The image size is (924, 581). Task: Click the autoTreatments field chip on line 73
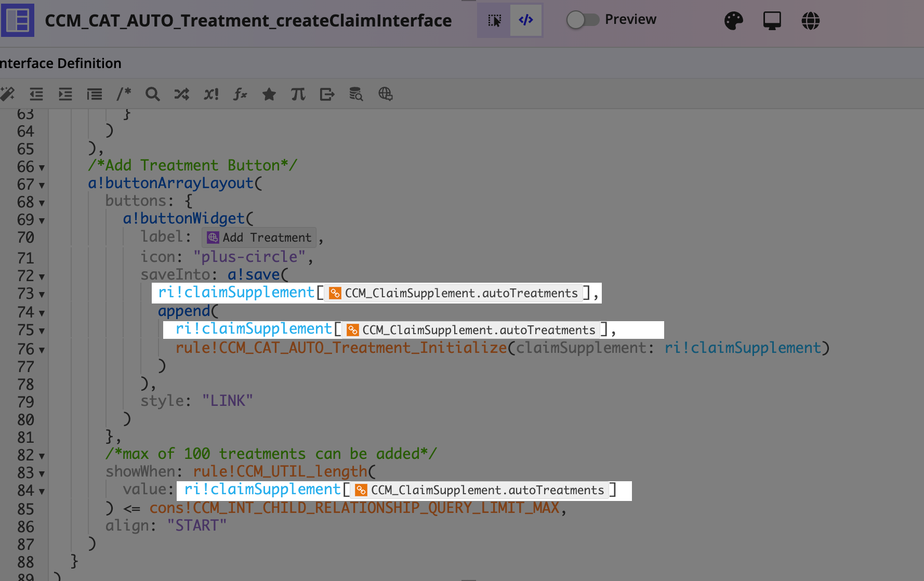[x=454, y=293]
